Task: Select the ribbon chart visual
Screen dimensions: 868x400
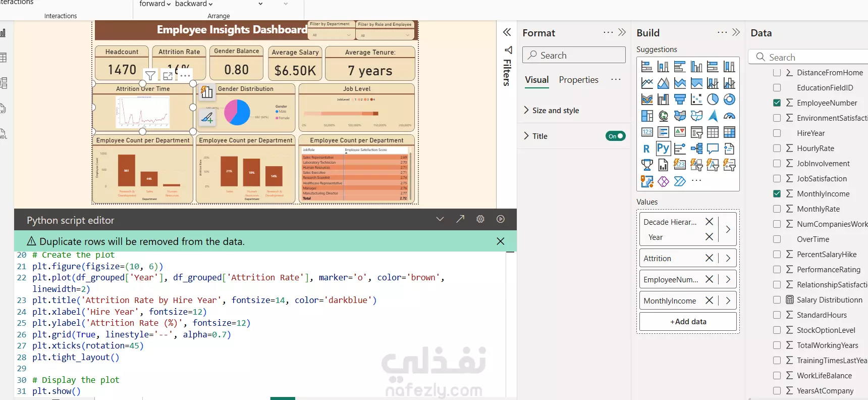Action: pyautogui.click(x=647, y=99)
